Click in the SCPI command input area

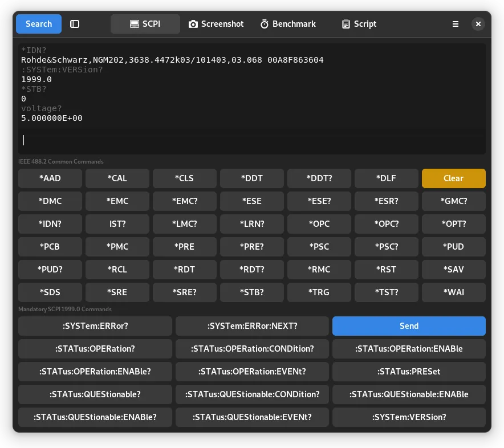coord(251,140)
